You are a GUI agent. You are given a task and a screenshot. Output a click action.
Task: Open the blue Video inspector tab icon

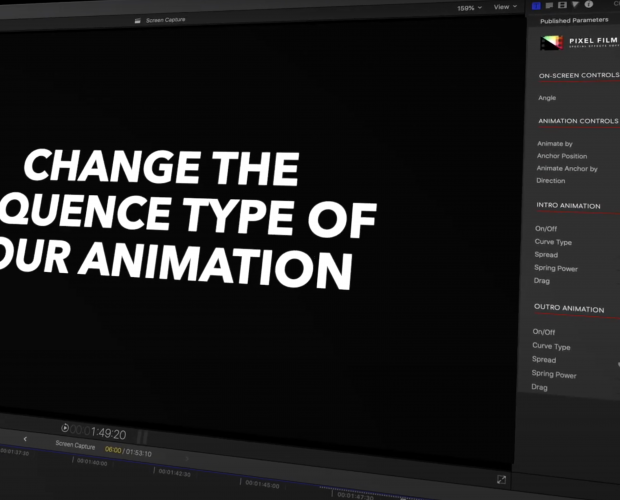pyautogui.click(x=536, y=6)
